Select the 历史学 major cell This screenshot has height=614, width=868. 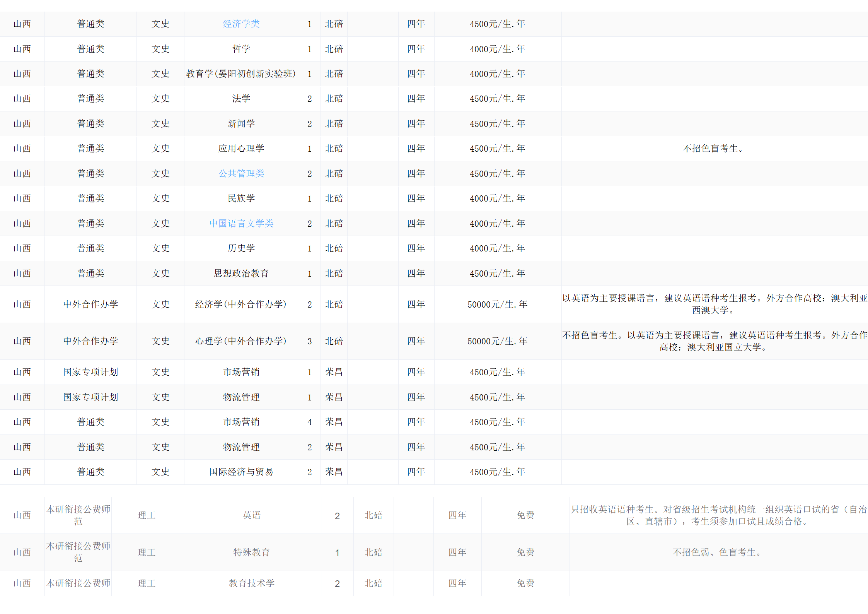tap(241, 248)
